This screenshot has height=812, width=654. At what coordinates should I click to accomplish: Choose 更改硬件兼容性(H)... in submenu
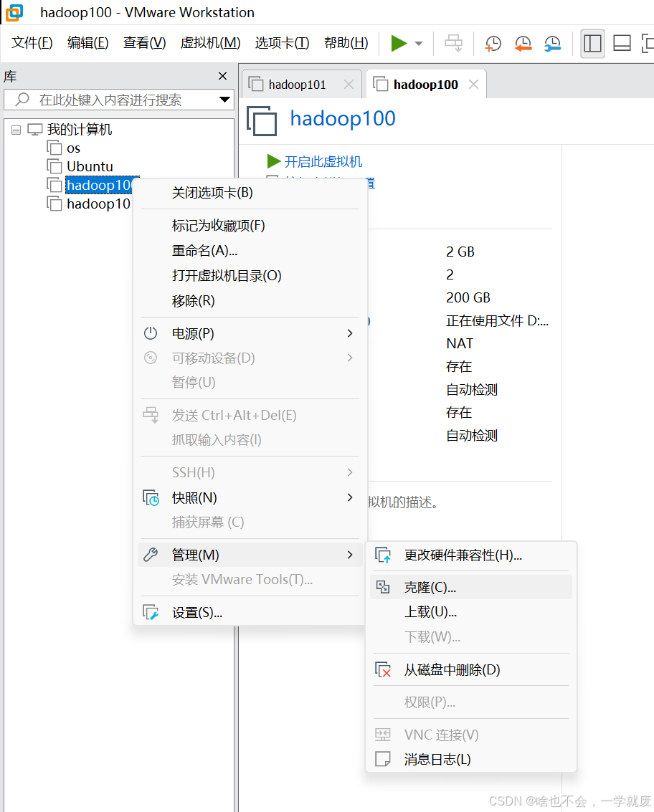click(x=471, y=555)
